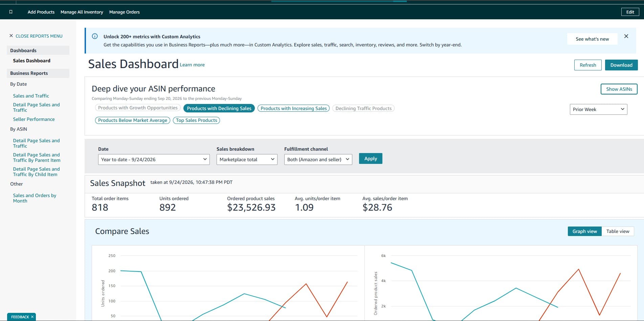Image resolution: width=644 pixels, height=321 pixels.
Task: Open By ASIN Detail Page Sales and Traffic
Action: click(36, 143)
